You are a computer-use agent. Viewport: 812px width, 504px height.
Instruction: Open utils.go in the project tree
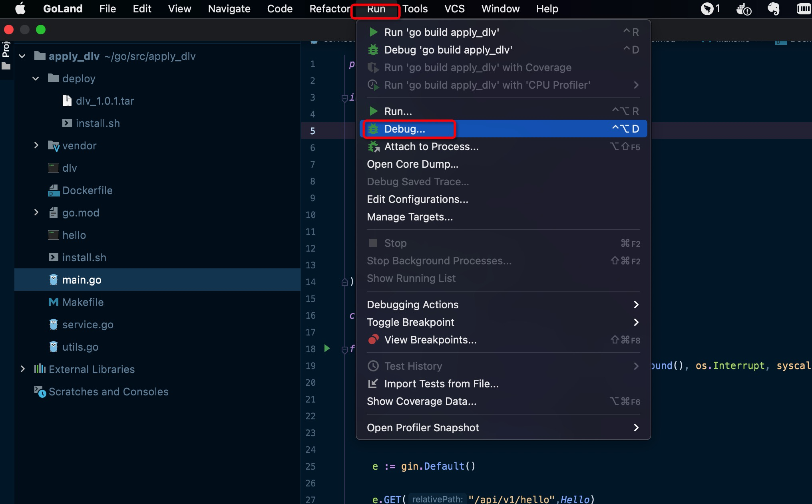[80, 347]
